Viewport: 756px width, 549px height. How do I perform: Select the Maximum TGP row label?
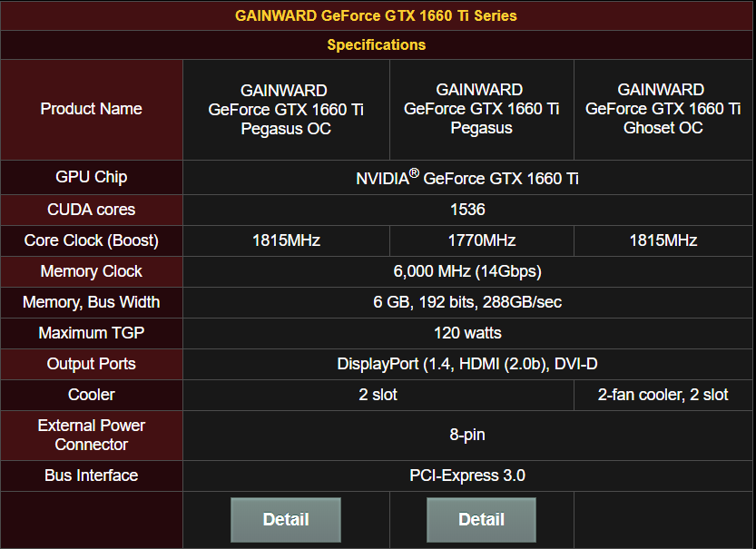92,333
